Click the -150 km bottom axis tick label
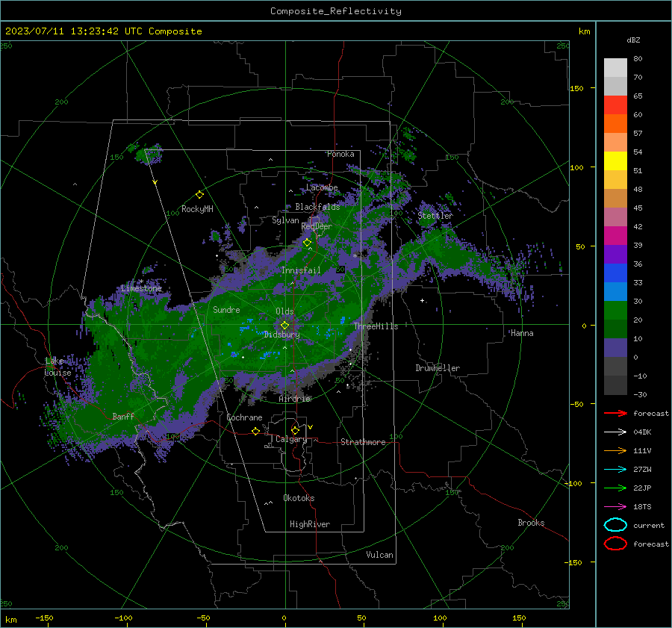 pyautogui.click(x=44, y=618)
